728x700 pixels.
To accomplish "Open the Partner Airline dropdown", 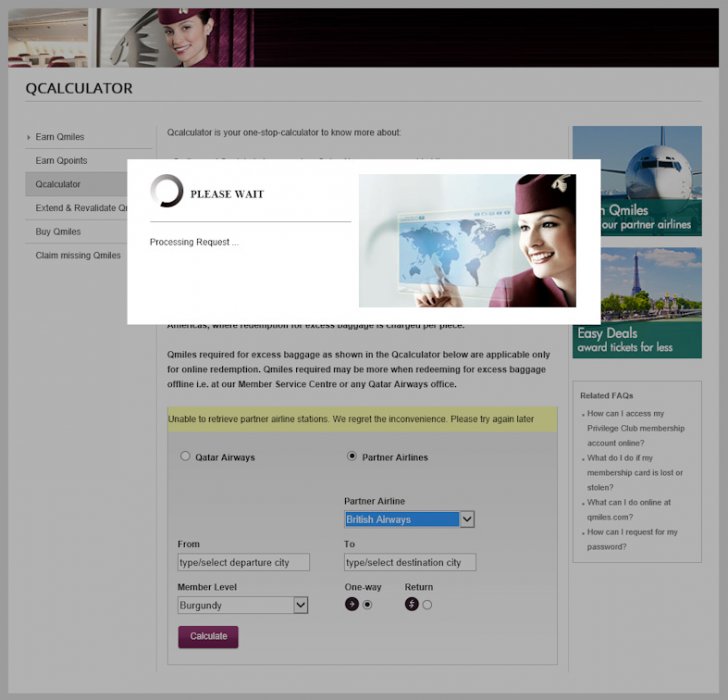I will pyautogui.click(x=409, y=520).
